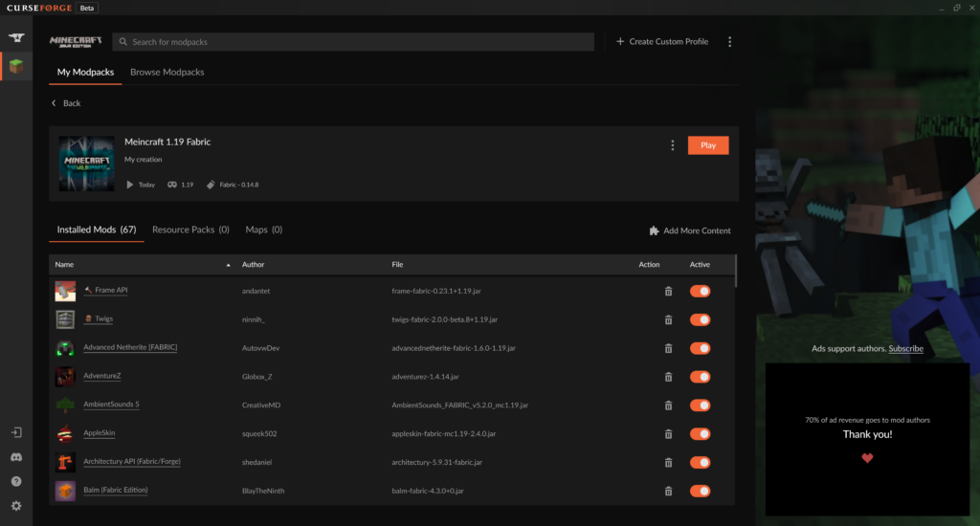The height and width of the screenshot is (526, 980).
Task: Click the Meincraft modpack cover image
Action: 86,164
